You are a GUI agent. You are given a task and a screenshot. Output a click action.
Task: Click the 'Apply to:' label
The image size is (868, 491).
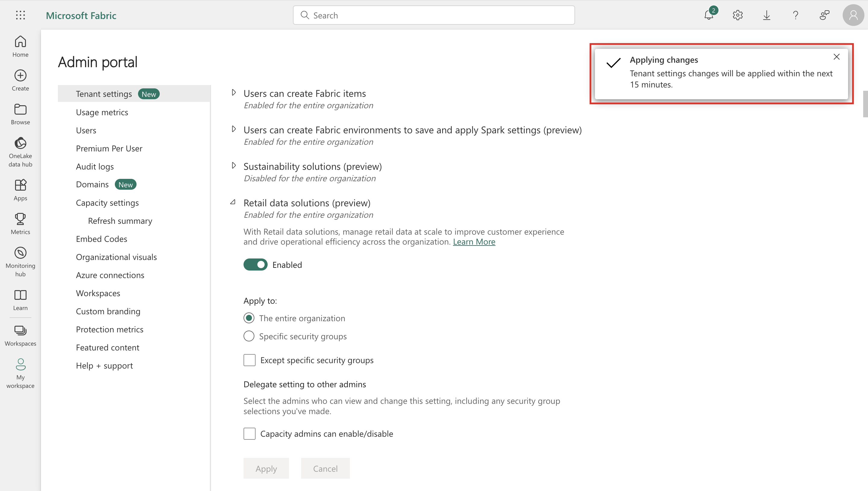pos(260,301)
